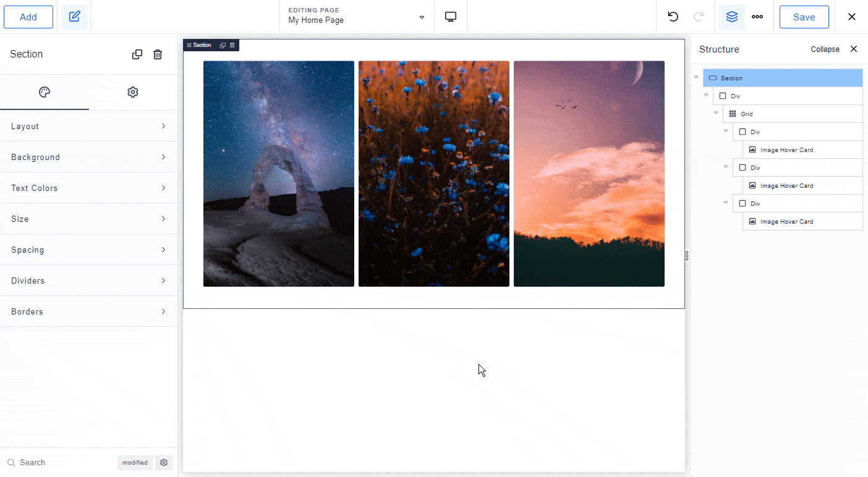Select the Milky Way arch image card
This screenshot has height=477, width=868.
click(279, 174)
